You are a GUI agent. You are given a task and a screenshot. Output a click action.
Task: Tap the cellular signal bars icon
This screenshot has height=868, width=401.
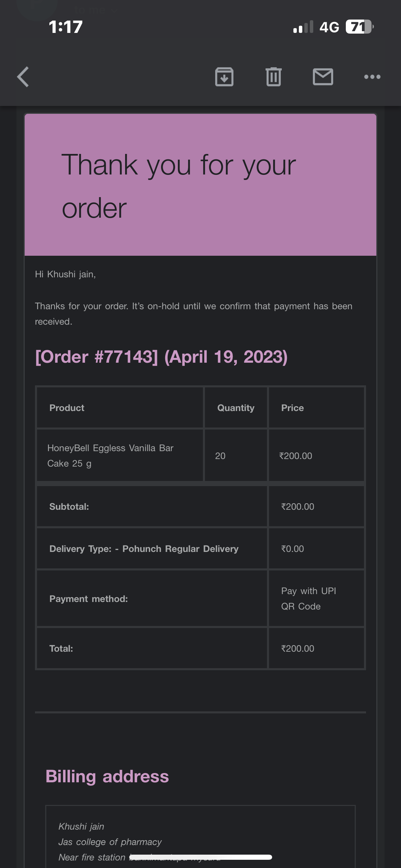point(303,27)
